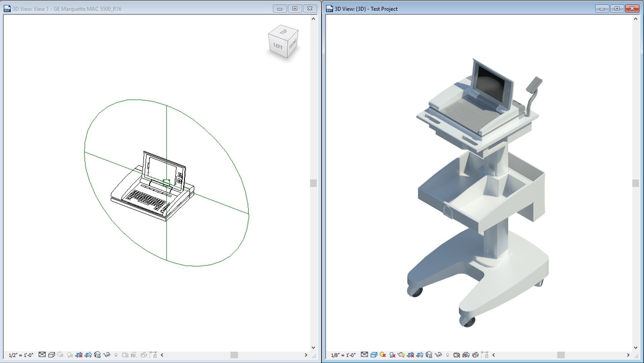This screenshot has width=644, height=363.
Task: Click scroll-down arrow in View 1 window
Action: pos(313,348)
